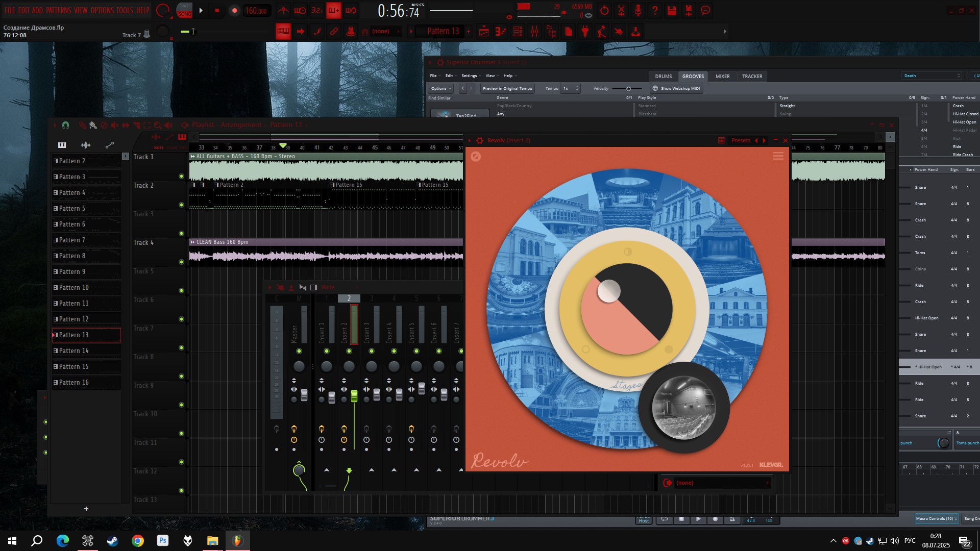Open the channel rack icon
980x551 pixels.
pyautogui.click(x=518, y=32)
